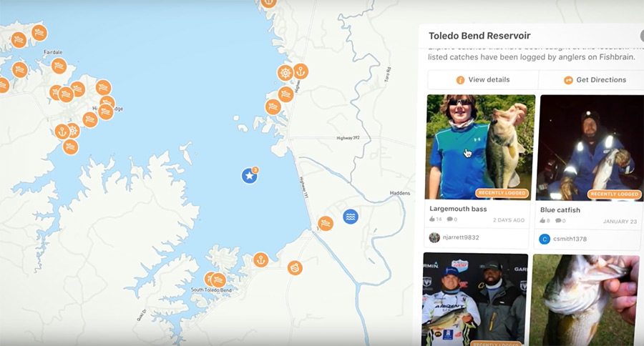644x346 pixels.
Task: Select the boat marker above South Toledo Bend
Action: (218, 280)
